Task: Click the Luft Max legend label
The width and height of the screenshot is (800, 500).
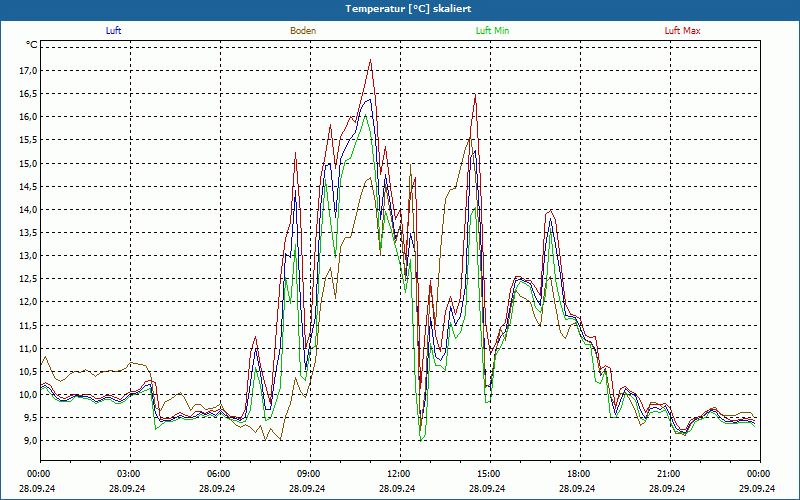Action: pos(682,31)
